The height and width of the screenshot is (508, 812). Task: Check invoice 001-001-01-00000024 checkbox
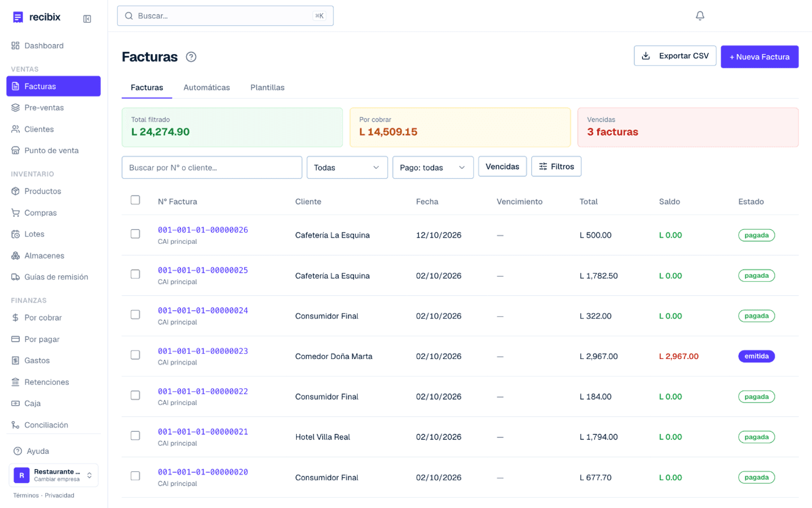point(135,314)
